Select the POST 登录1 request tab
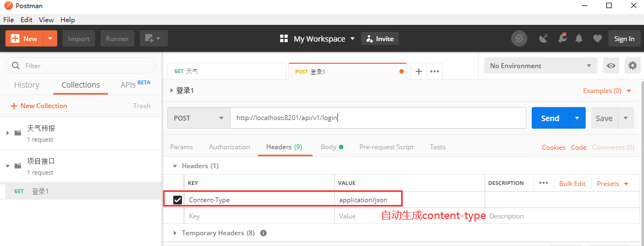 (348, 71)
